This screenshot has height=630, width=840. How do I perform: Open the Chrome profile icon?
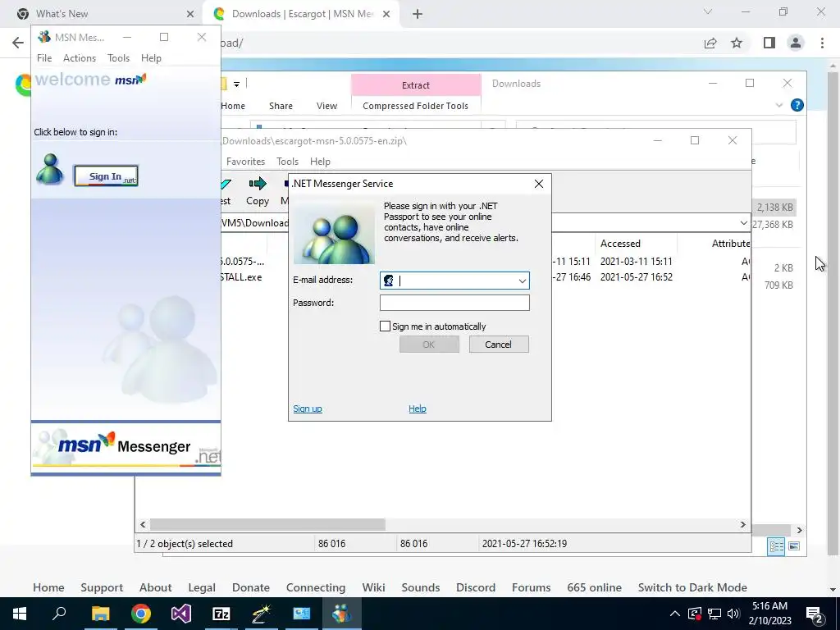(796, 43)
